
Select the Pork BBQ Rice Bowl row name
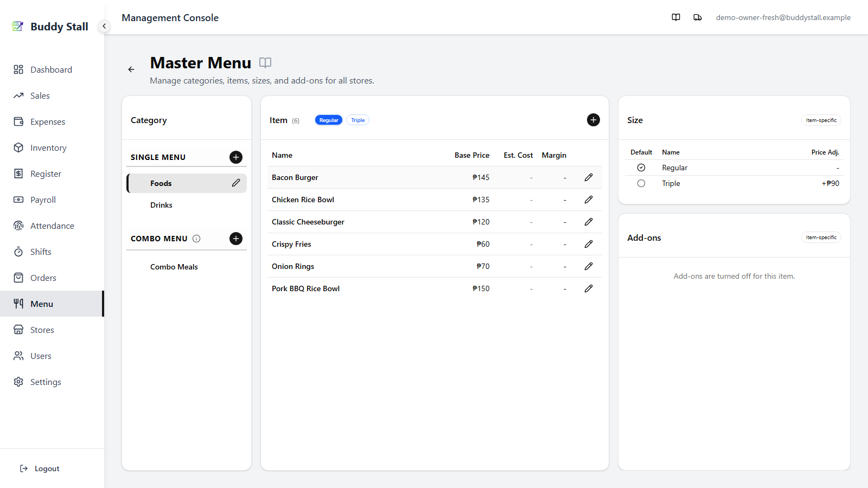(306, 288)
